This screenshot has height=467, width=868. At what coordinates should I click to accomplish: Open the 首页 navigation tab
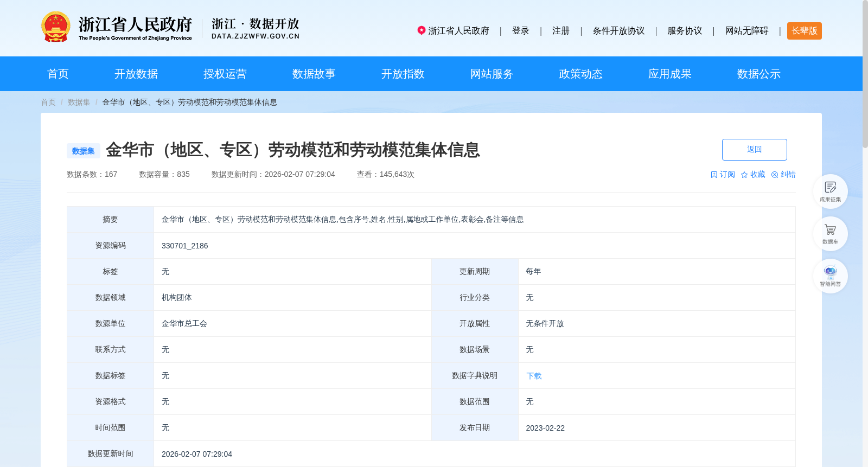click(58, 74)
